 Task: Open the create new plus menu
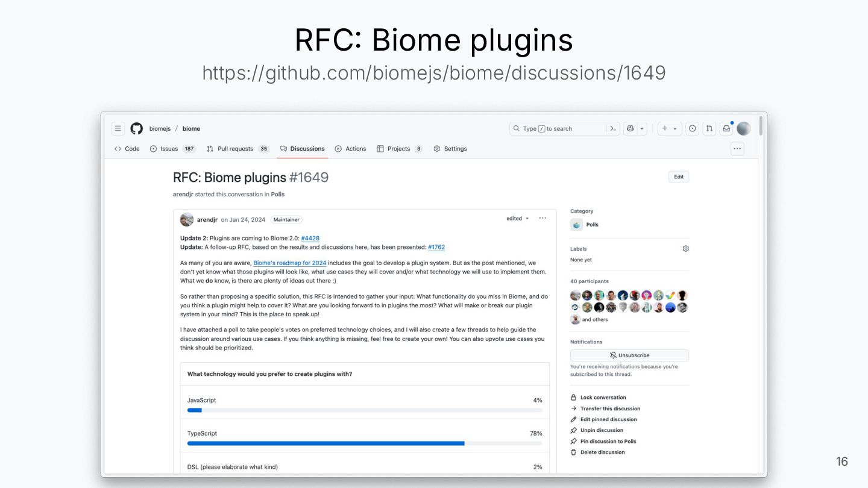(x=669, y=128)
